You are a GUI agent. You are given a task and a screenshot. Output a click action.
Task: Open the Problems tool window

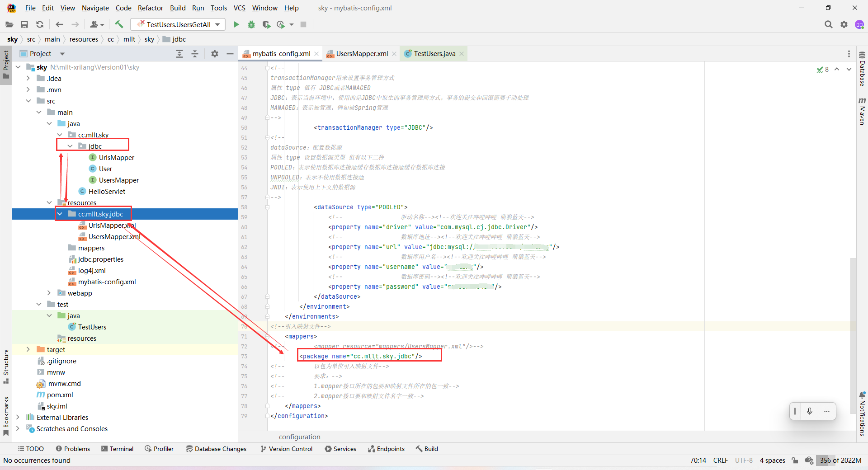[x=73, y=449]
